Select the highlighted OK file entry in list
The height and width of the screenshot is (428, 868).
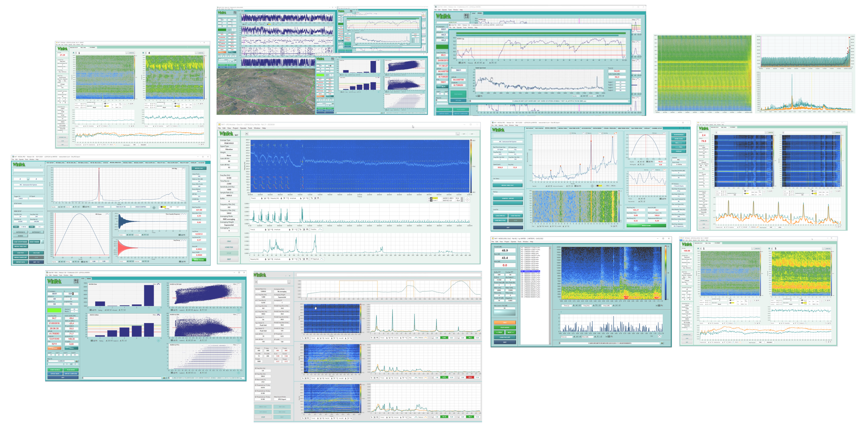coord(530,271)
